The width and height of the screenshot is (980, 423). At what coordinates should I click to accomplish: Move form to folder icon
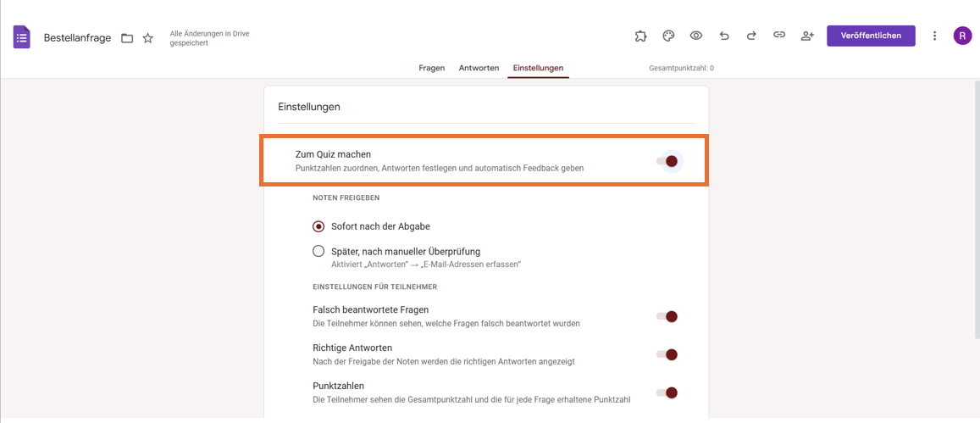(x=127, y=38)
